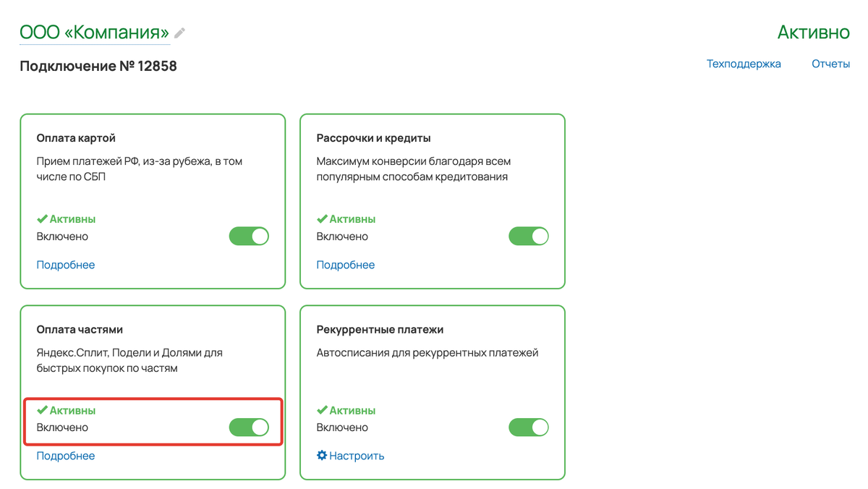This screenshot has height=489, width=868.
Task: Click the Активно status label
Action: pos(814,33)
